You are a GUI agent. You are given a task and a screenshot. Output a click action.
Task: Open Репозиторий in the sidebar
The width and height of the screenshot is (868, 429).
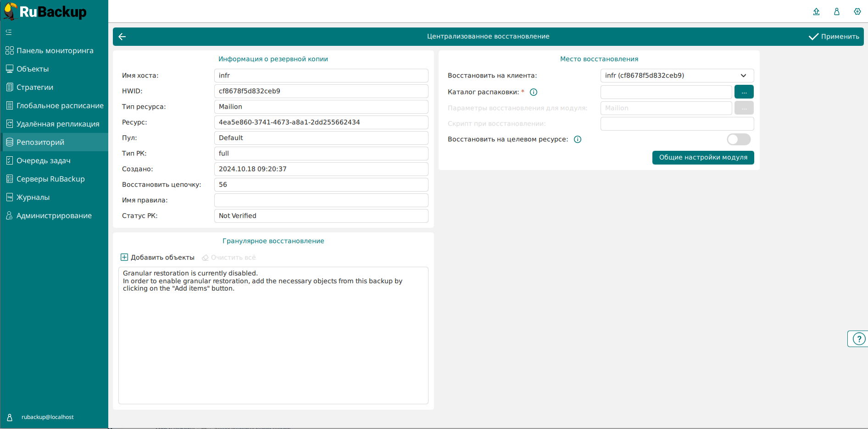pos(40,142)
